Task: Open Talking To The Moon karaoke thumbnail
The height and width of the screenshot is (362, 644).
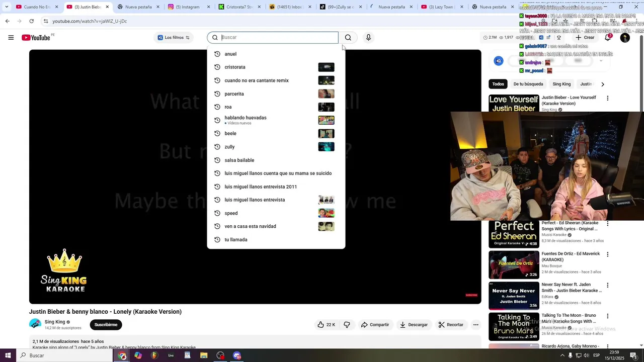Action: point(514,327)
